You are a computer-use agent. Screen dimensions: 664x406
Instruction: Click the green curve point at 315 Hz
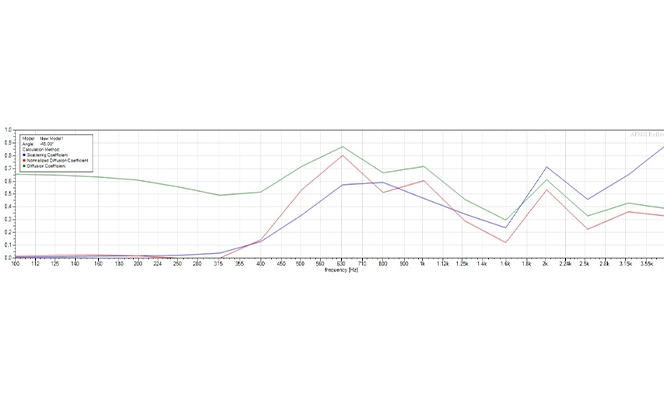coord(220,195)
